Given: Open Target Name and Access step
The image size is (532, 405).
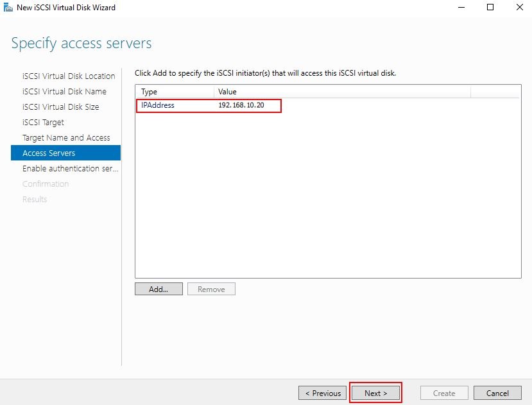Looking at the screenshot, I should (x=66, y=137).
